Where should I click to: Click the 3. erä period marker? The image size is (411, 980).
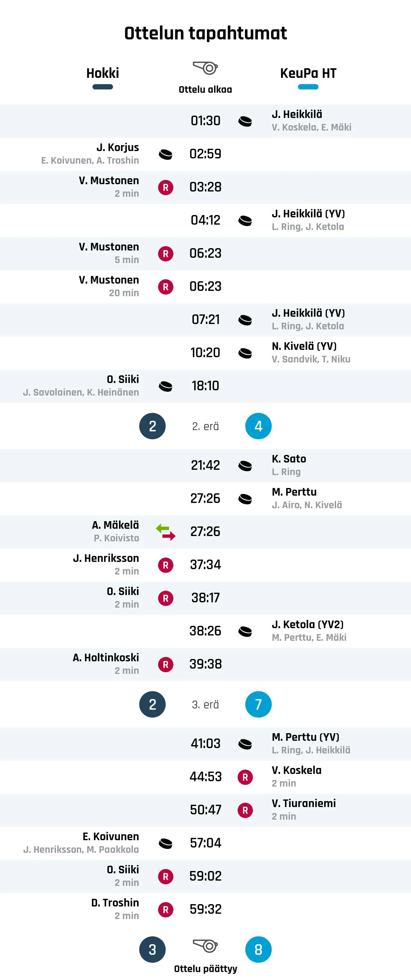(x=206, y=705)
